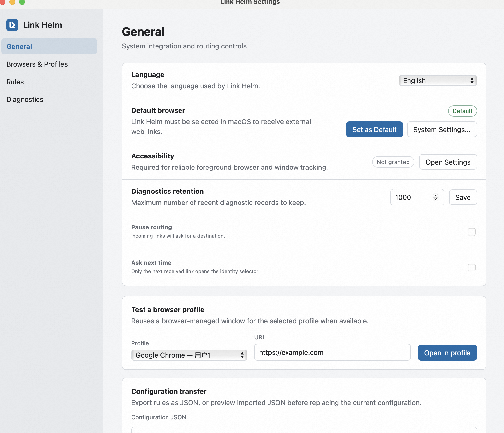Click the Not granted status badge
504x433 pixels.
(x=393, y=162)
